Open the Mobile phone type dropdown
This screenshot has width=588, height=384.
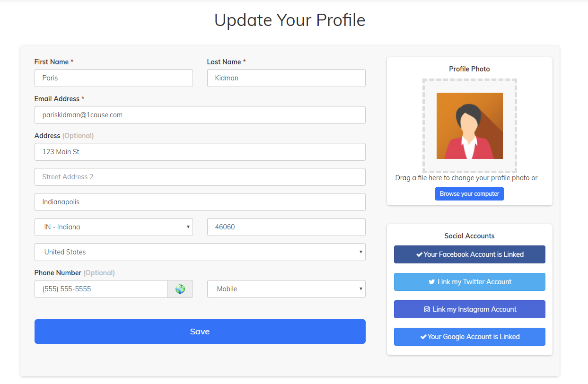pos(286,289)
